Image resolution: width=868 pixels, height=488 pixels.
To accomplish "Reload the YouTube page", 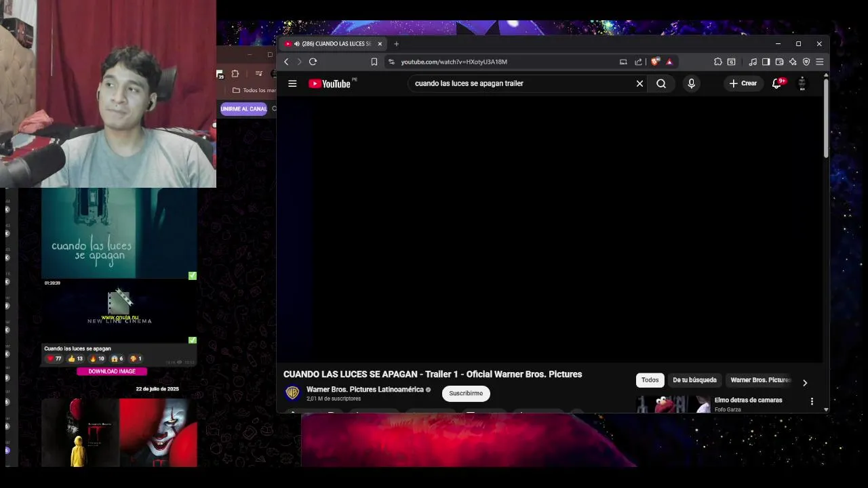I will tap(313, 62).
